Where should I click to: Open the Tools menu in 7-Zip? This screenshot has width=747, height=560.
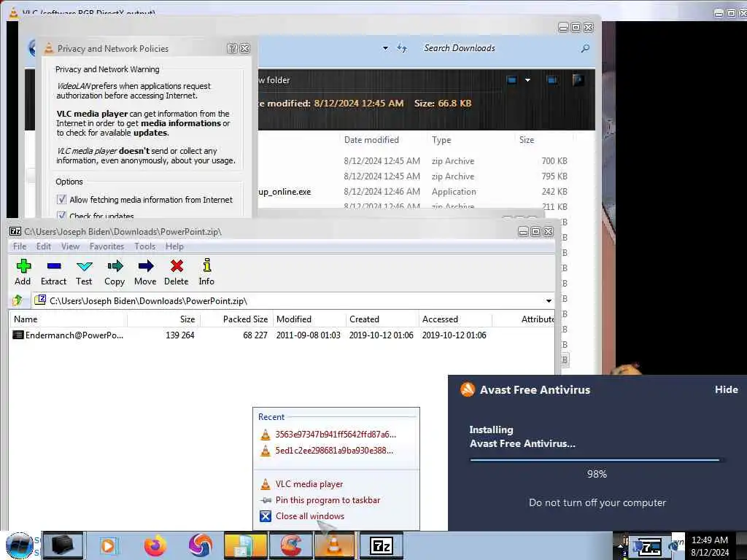point(145,246)
